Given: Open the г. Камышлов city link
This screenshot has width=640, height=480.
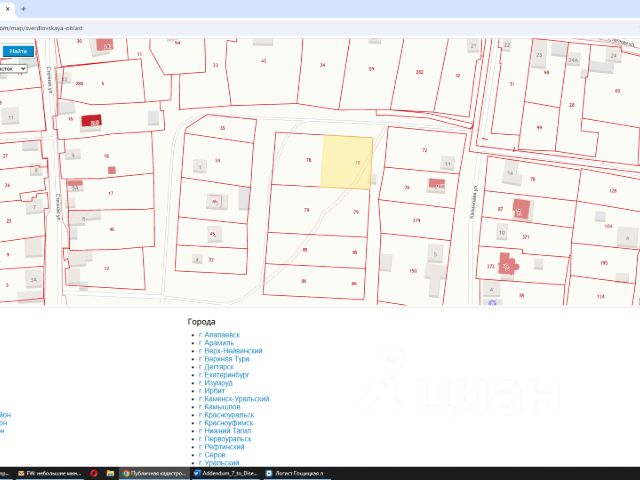Looking at the screenshot, I should 220,407.
